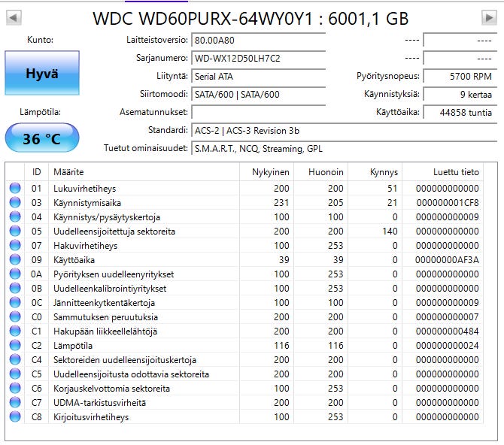Viewport: 504px width, 445px height.
Task: Select the Pyörityksen uudelleenyritykset attribute name
Action: (114, 274)
